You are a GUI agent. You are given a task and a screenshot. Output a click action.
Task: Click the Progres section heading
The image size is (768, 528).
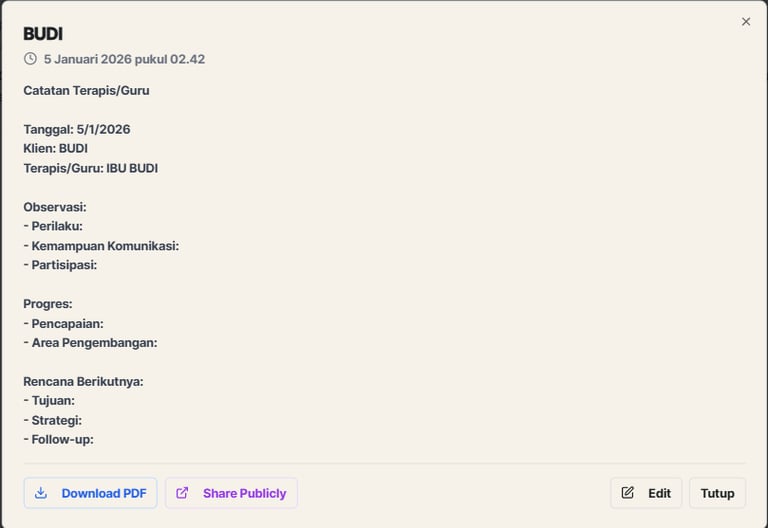pos(48,303)
